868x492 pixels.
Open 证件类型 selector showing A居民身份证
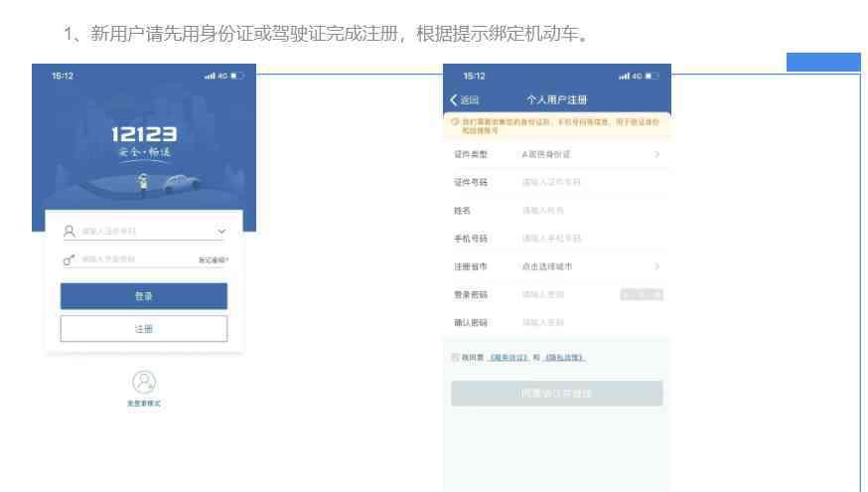590,155
